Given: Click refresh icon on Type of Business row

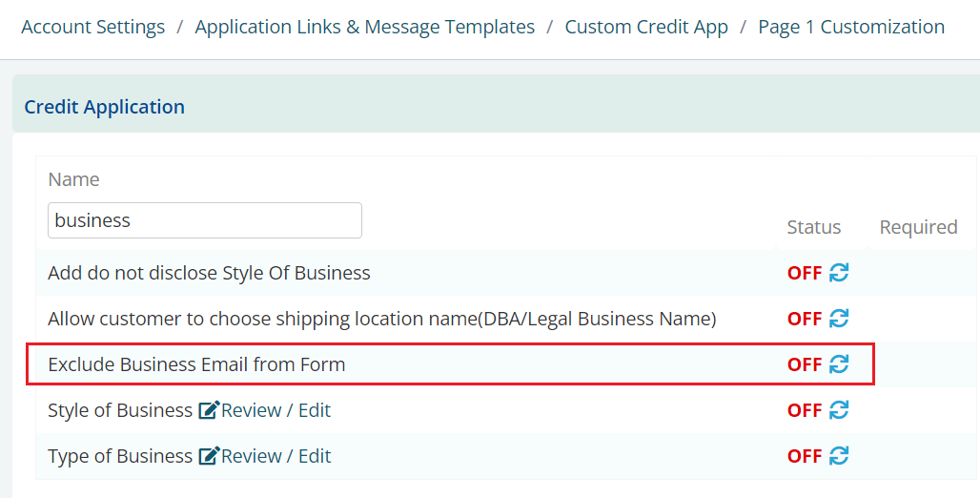Looking at the screenshot, I should pos(839,456).
